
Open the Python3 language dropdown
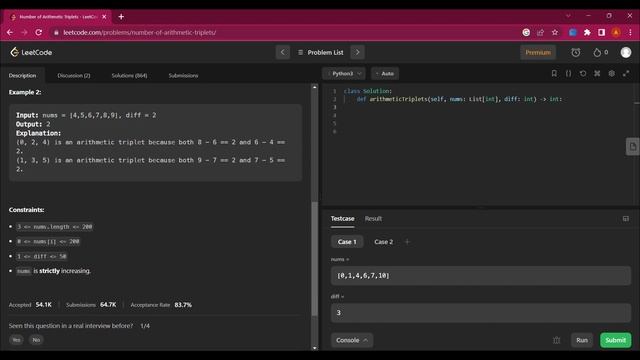click(344, 73)
